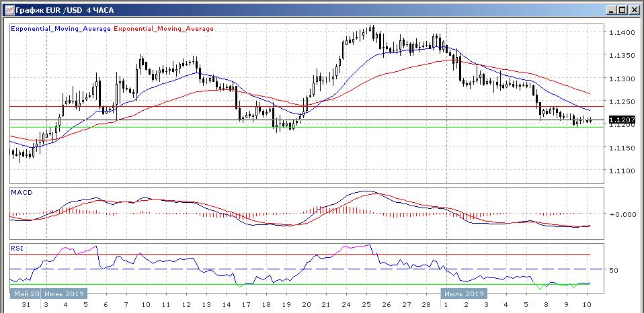The image size is (644, 313).
Task: Click date 17 on the time axis
Action: coord(247,305)
